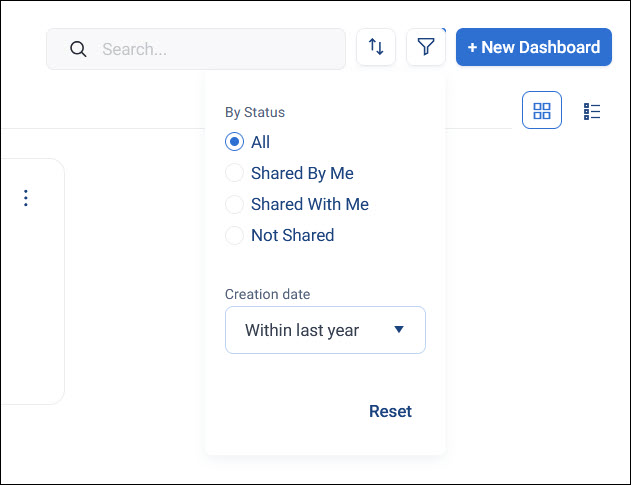Click the creation date dropdown arrow
This screenshot has width=631, height=485.
click(x=399, y=330)
